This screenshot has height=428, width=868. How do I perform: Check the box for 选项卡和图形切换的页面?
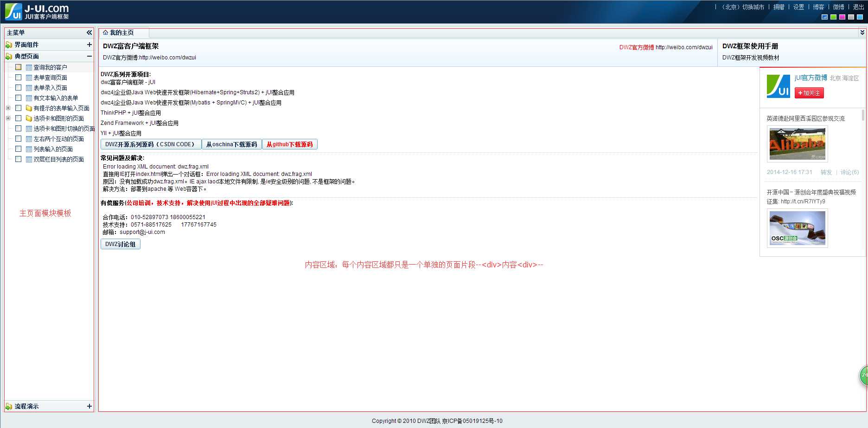coord(19,129)
